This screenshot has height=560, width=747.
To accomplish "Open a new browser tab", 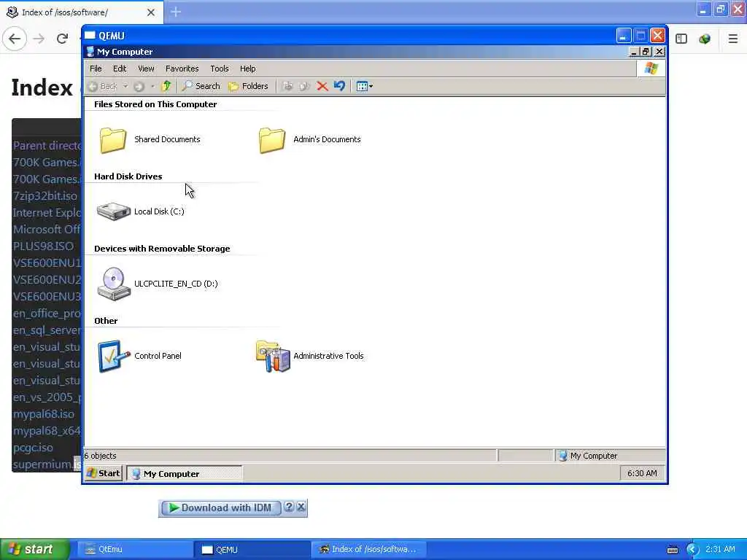I will point(176,12).
